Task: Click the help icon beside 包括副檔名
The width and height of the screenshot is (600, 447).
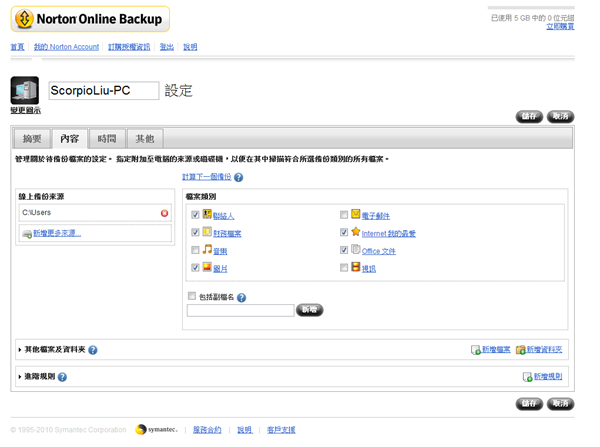Action: (x=242, y=297)
